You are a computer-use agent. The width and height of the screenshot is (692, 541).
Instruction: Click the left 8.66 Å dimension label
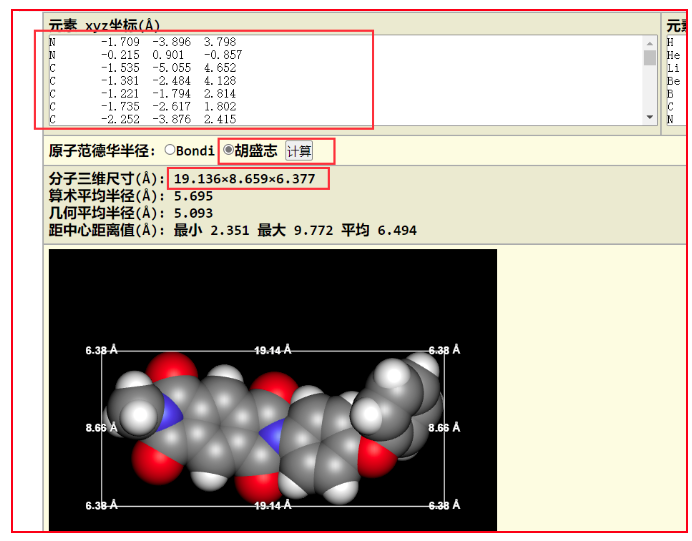[x=102, y=428]
